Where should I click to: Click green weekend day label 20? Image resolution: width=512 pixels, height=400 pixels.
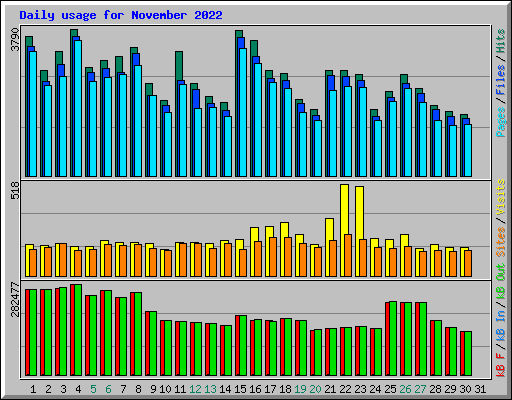point(315,389)
